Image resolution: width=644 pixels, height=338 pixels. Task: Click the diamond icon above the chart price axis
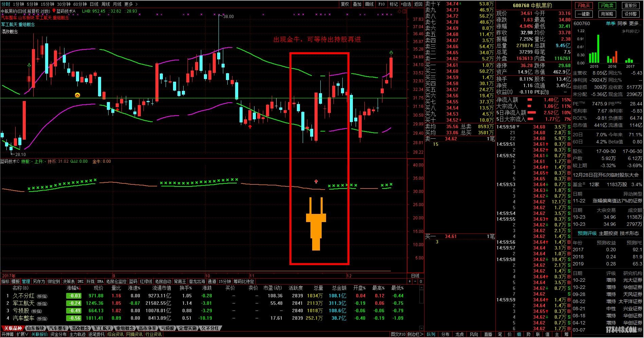400,11
